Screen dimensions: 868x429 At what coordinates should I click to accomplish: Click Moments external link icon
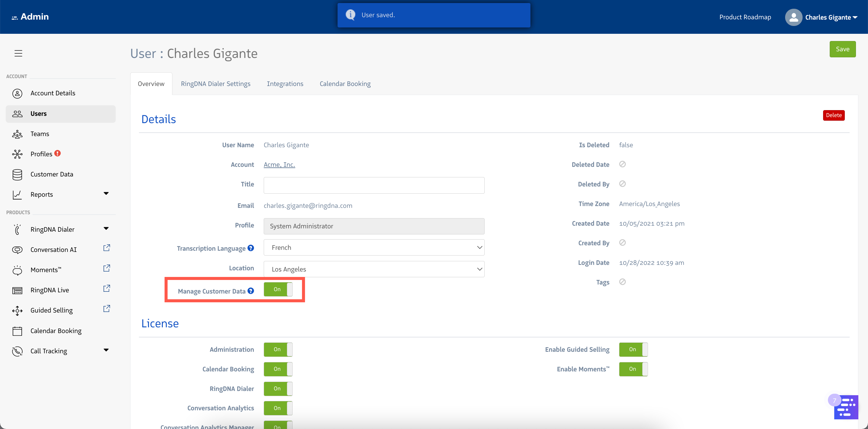[106, 268]
